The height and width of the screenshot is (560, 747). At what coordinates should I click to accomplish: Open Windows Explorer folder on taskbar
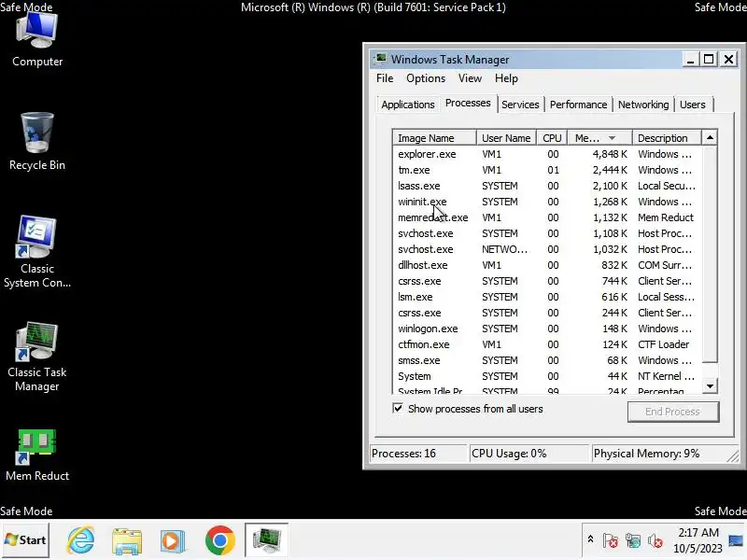coord(127,540)
